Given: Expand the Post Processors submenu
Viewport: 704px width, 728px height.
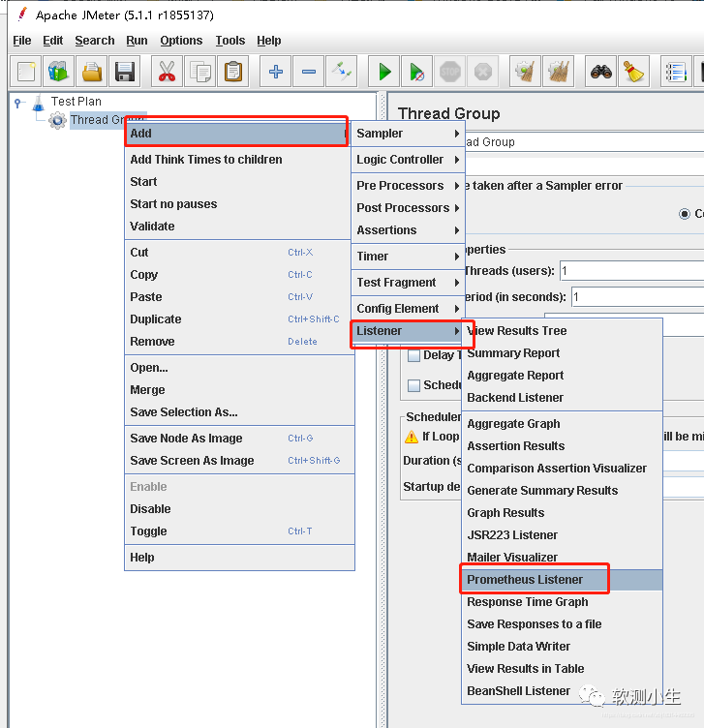Looking at the screenshot, I should pyautogui.click(x=408, y=207).
